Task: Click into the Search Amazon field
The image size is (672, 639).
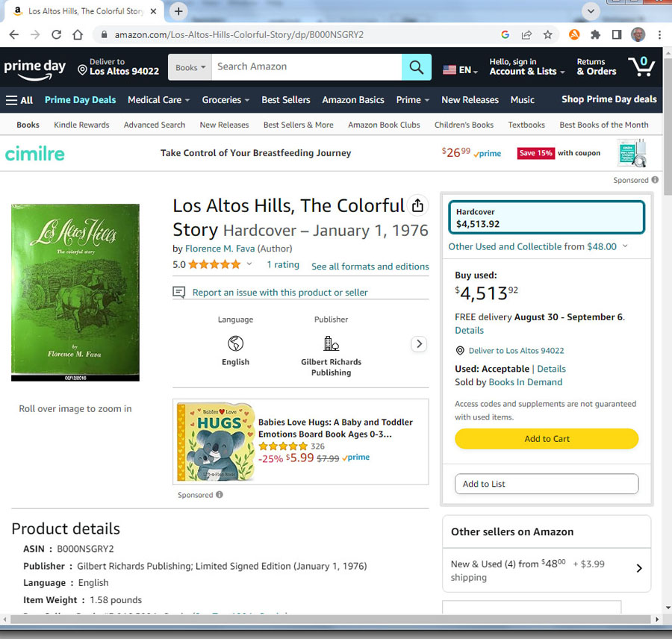Action: click(306, 67)
